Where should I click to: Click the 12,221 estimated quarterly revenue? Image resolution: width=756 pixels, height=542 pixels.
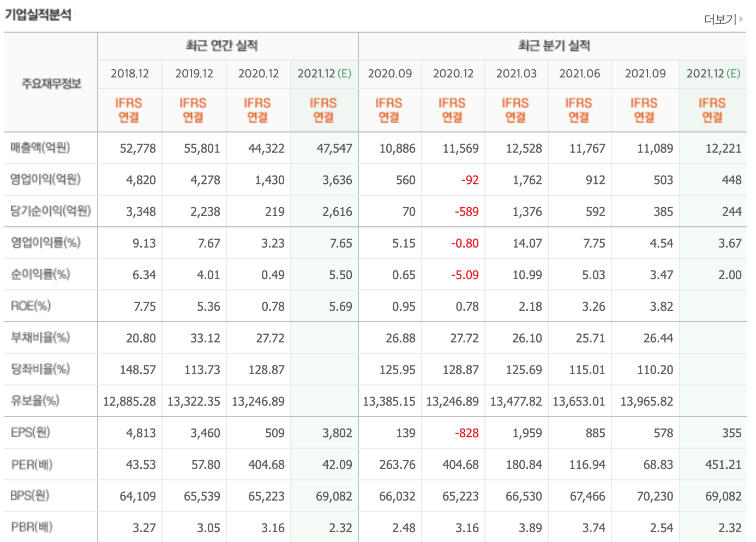(x=723, y=148)
